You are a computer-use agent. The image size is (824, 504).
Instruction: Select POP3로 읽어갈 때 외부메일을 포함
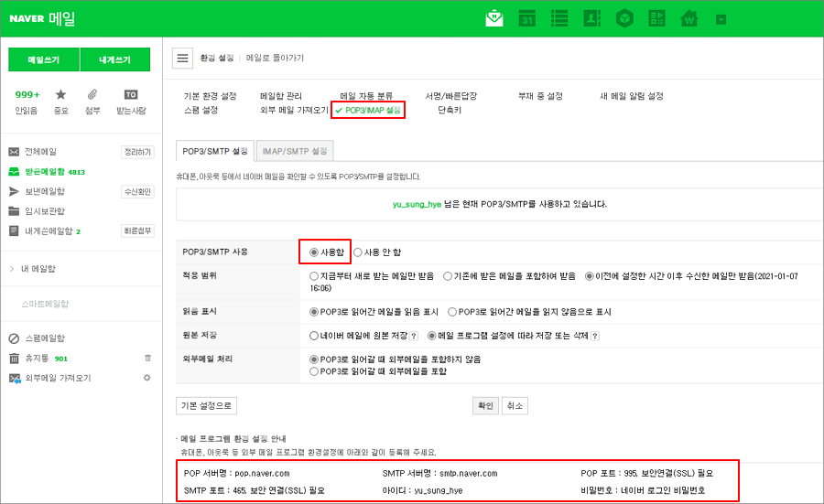[314, 371]
